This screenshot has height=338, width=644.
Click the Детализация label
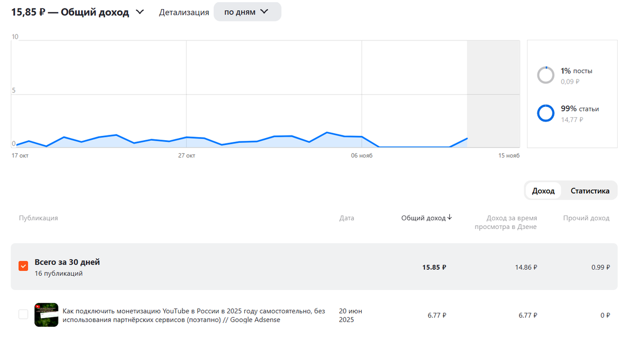pyautogui.click(x=184, y=12)
